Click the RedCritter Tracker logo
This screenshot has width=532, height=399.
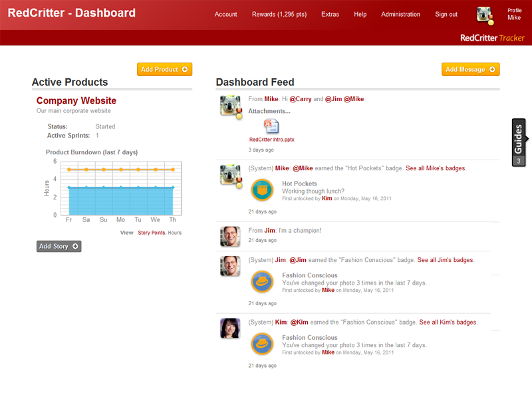[492, 38]
